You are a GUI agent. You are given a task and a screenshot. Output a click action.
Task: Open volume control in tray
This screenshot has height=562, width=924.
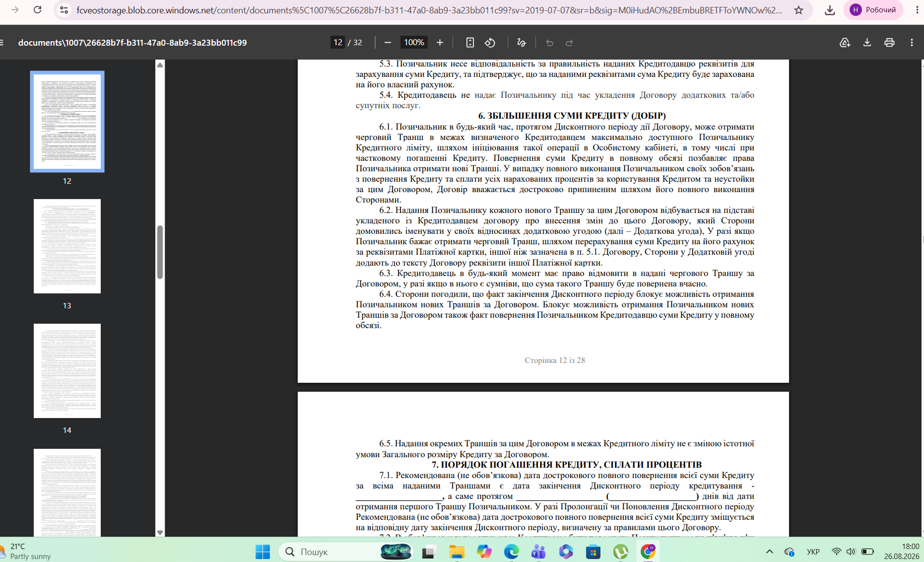pos(851,552)
